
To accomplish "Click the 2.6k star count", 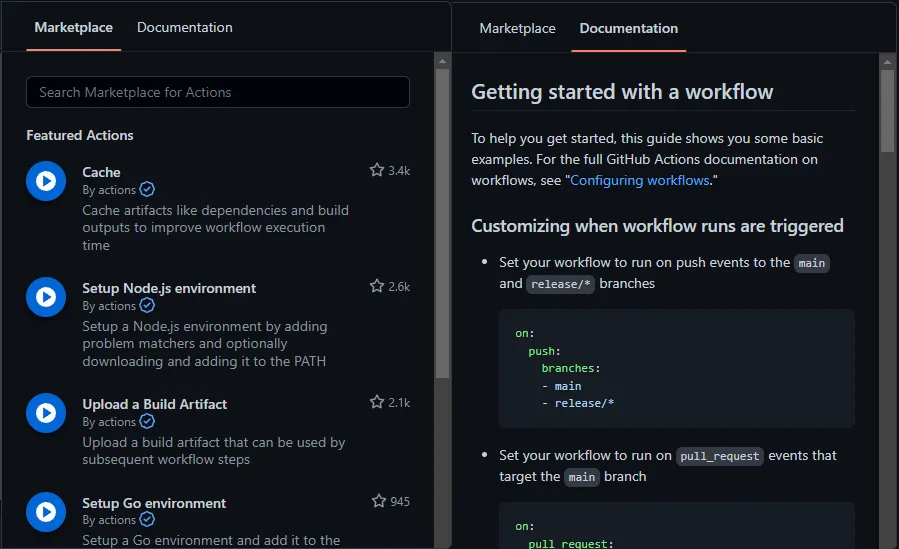I will point(399,287).
